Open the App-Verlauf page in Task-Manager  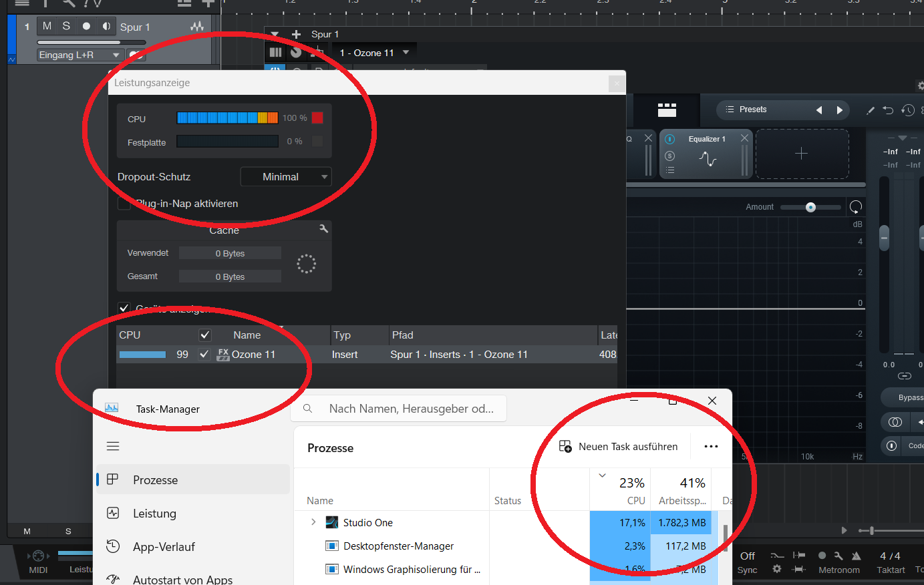(x=193, y=546)
